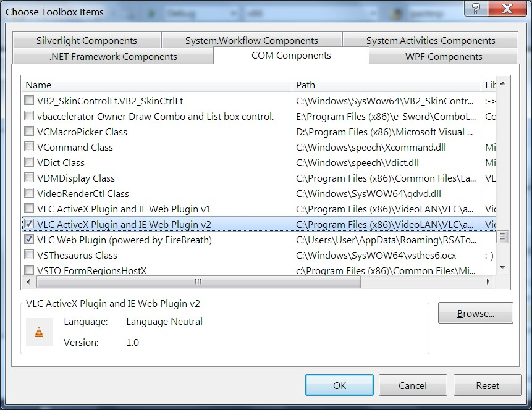This screenshot has height=410, width=532.
Task: Click path C:\Windows\SysWOW64\vsthes6.ocx
Action: click(x=376, y=256)
